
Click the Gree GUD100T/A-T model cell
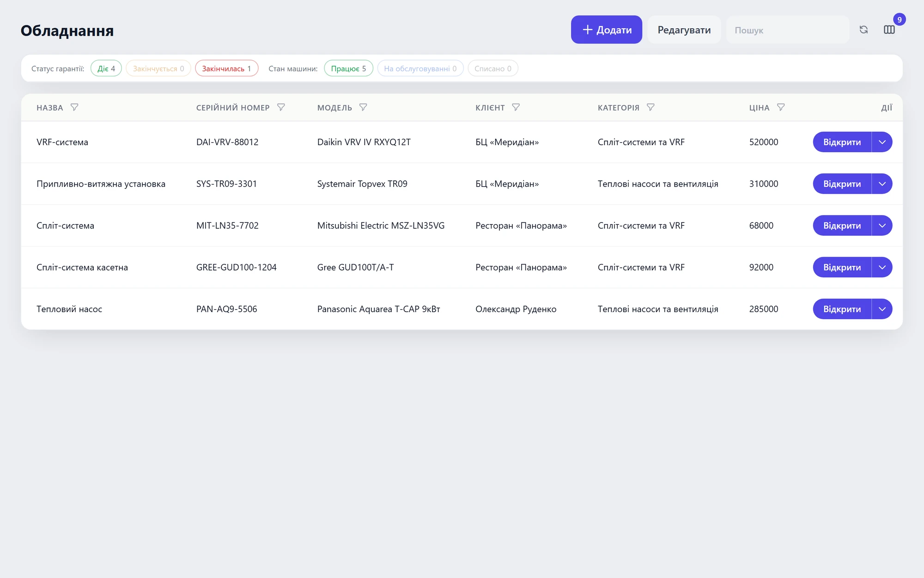click(356, 267)
